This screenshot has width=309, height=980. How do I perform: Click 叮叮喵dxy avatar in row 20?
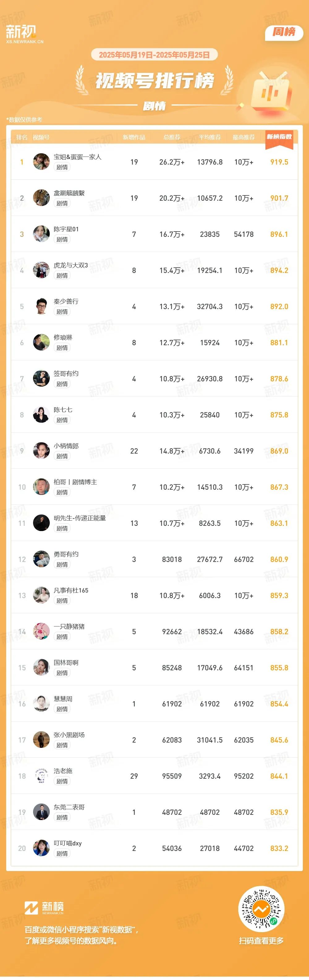coord(41,848)
